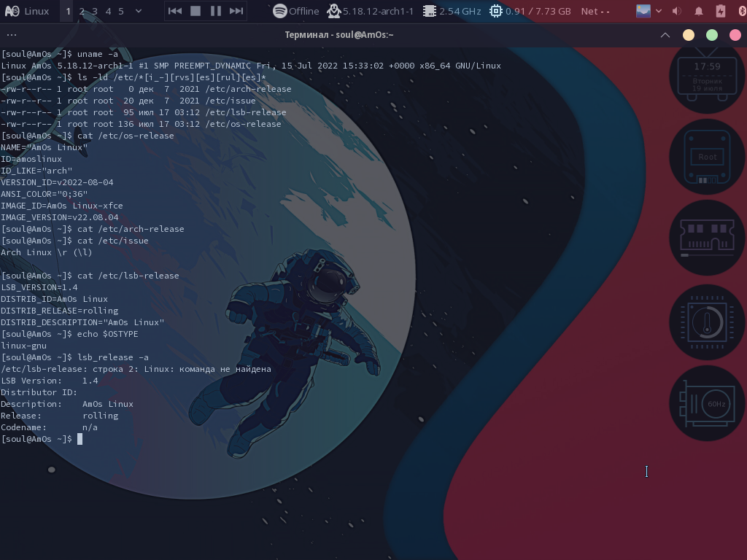Click the CPU frequency chip icon

430,11
